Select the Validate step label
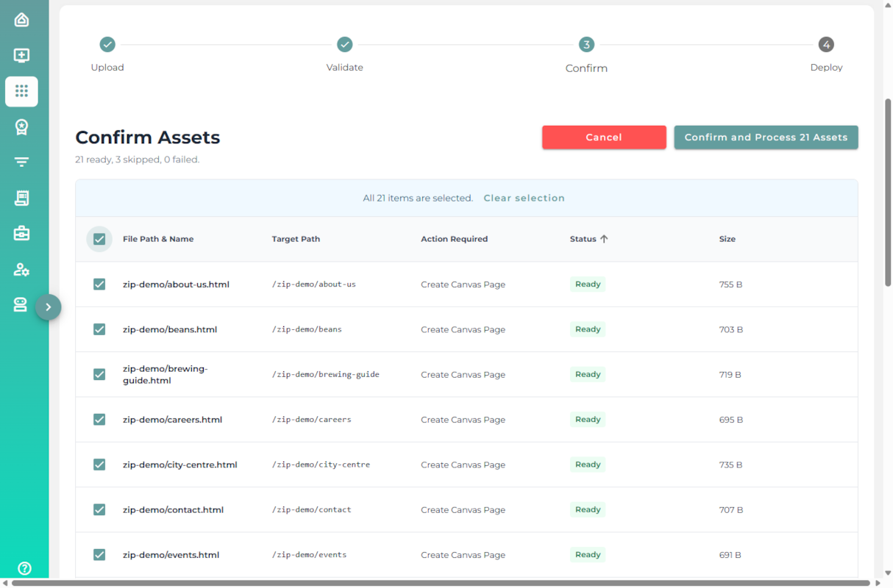The image size is (893, 588). click(x=345, y=68)
